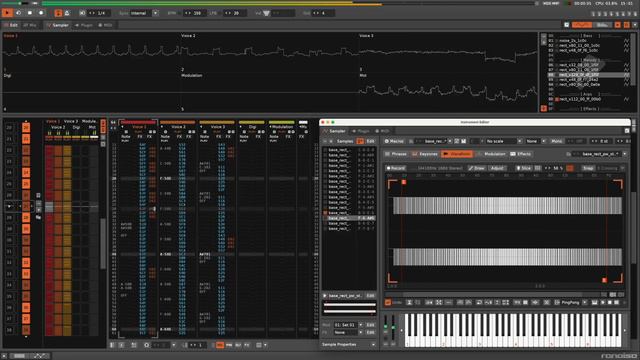
Task: Switch to the Mix tab in main window
Action: tap(30, 25)
